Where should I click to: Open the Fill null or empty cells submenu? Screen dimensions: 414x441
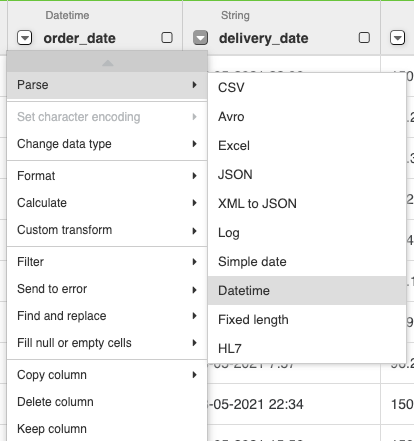tap(107, 343)
